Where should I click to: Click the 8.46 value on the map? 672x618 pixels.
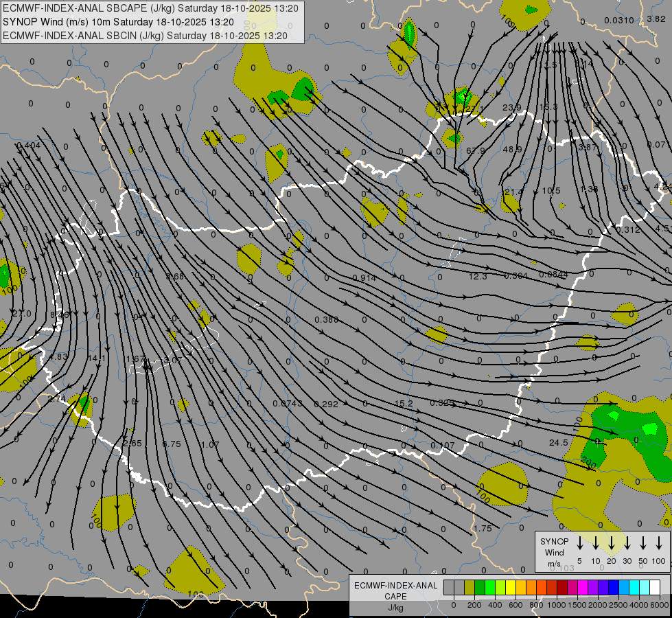[59, 314]
